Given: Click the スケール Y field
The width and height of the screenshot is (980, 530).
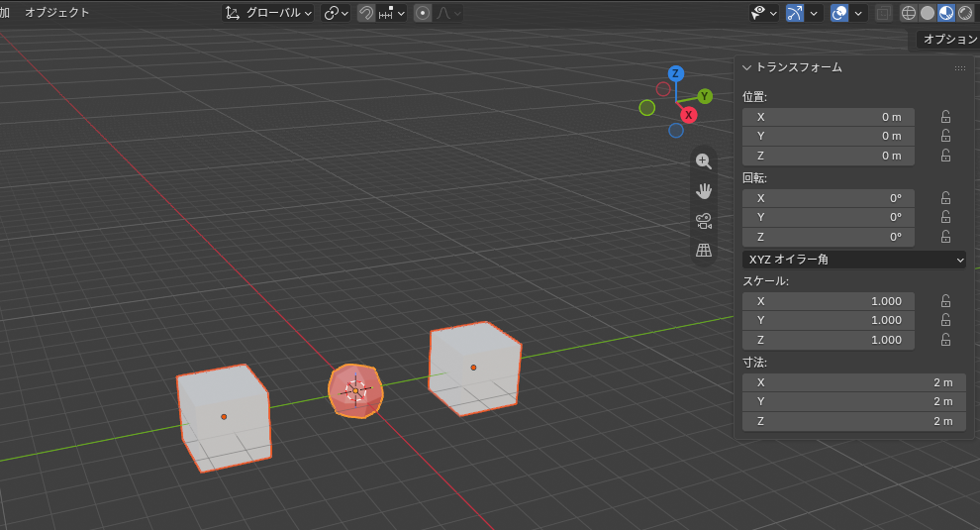Looking at the screenshot, I should point(829,320).
